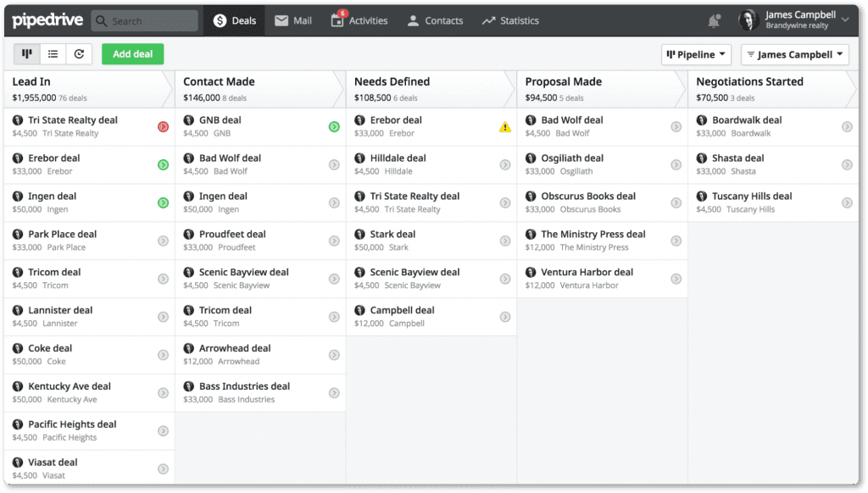Screen dimensions: 868x493
Task: Open the Mail tab
Action: (x=293, y=20)
